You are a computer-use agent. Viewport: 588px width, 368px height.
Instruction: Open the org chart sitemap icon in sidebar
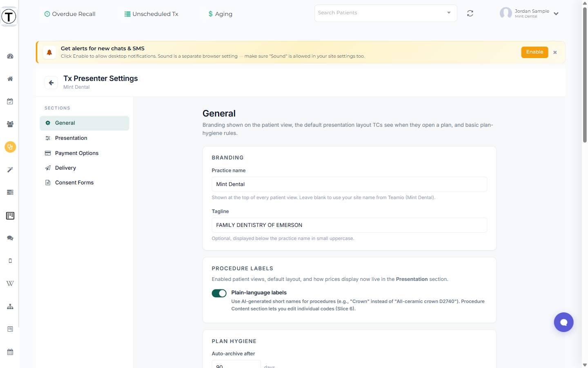(x=10, y=306)
